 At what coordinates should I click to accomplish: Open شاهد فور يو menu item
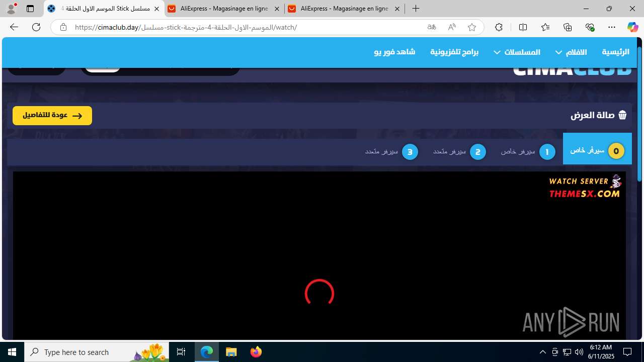point(394,52)
